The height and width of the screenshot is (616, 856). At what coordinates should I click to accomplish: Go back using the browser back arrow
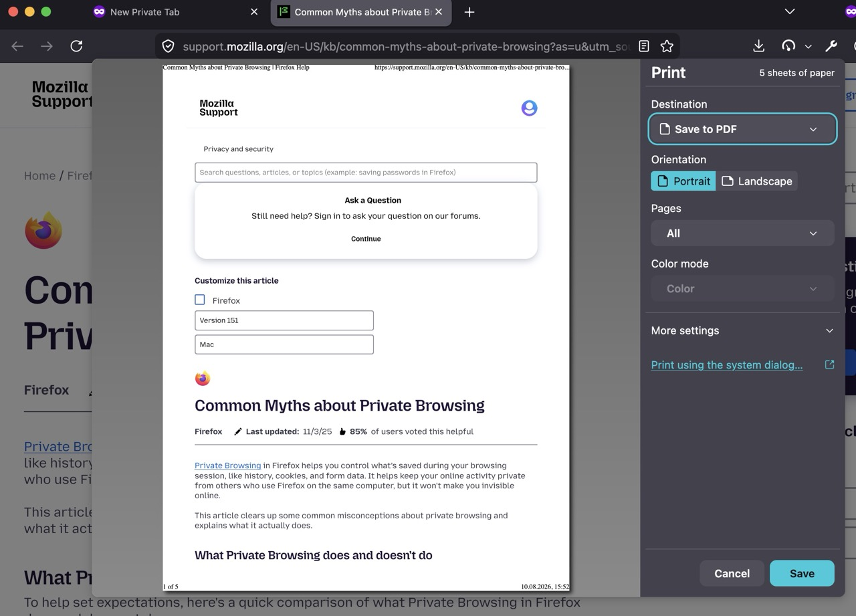(17, 46)
